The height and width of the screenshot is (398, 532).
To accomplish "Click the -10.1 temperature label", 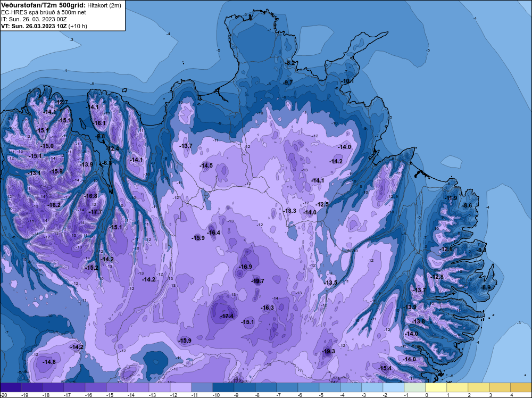I will tap(347, 81).
